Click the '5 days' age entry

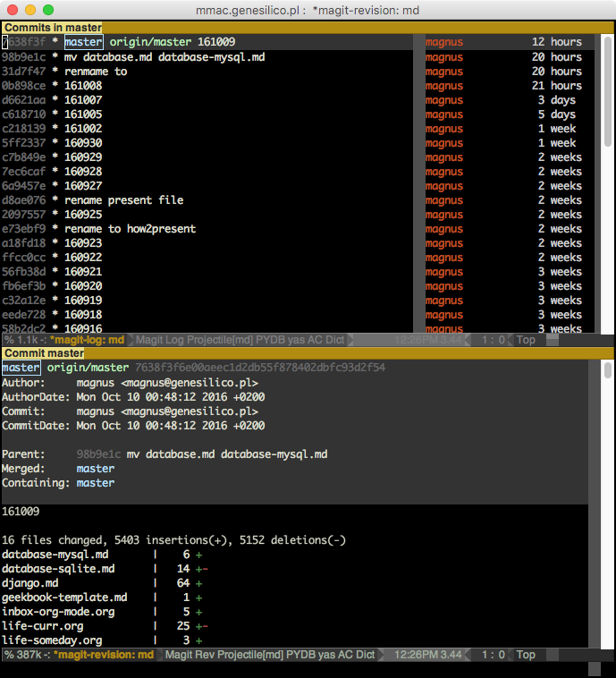[x=557, y=114]
